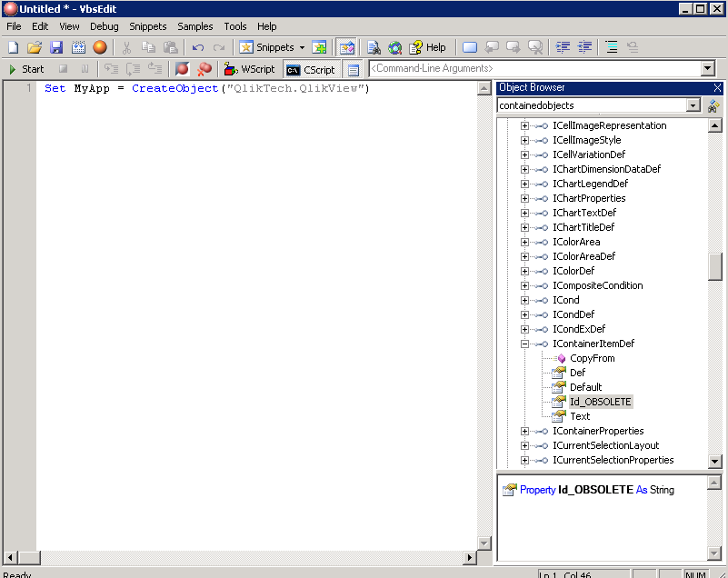Toggle the Object Browser panel toolbar button
The image size is (728, 578).
pos(346,47)
